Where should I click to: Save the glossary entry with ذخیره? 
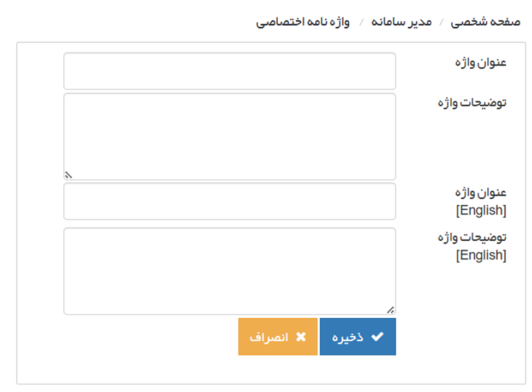click(357, 337)
